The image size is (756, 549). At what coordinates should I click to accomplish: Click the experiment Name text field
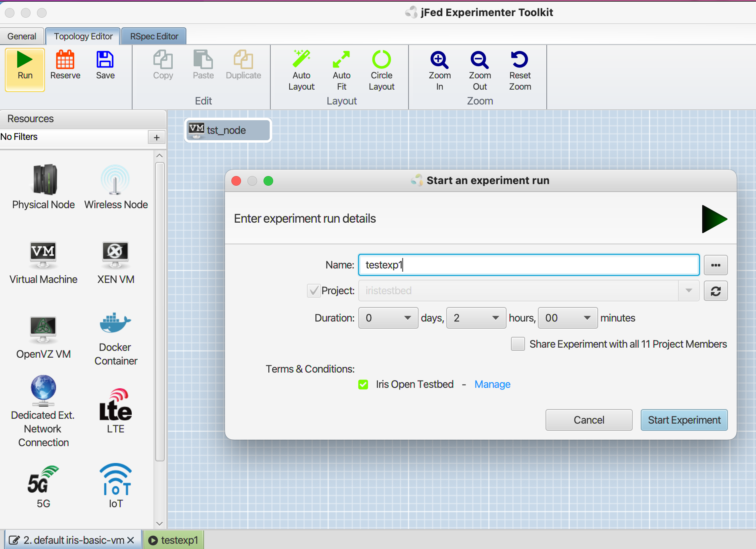(x=529, y=265)
